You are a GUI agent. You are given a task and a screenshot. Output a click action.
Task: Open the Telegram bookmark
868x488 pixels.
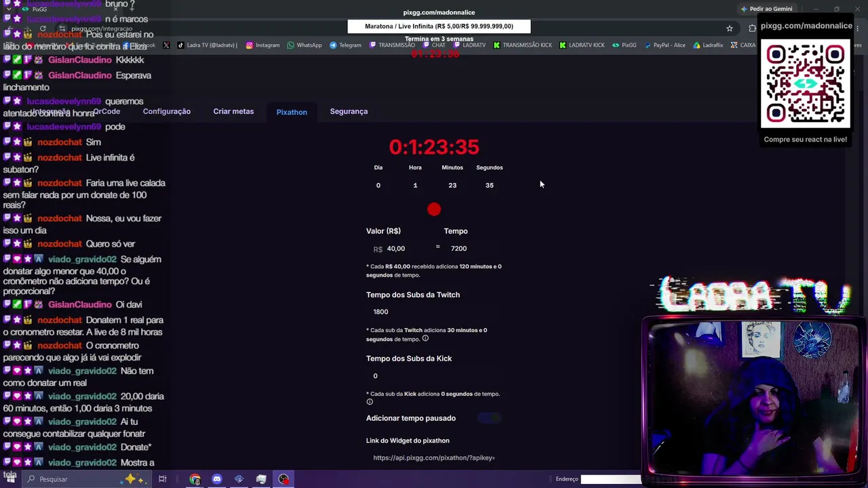pos(346,45)
